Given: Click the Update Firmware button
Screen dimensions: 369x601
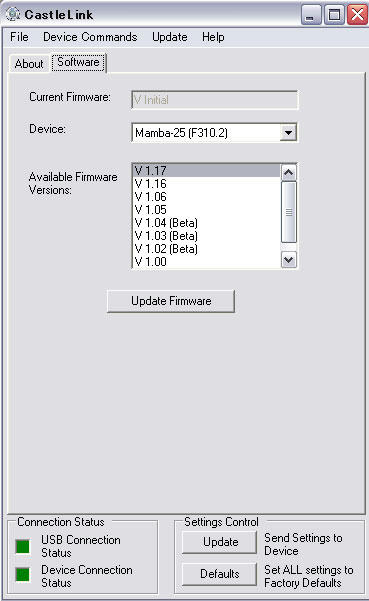Looking at the screenshot, I should 171,301.
